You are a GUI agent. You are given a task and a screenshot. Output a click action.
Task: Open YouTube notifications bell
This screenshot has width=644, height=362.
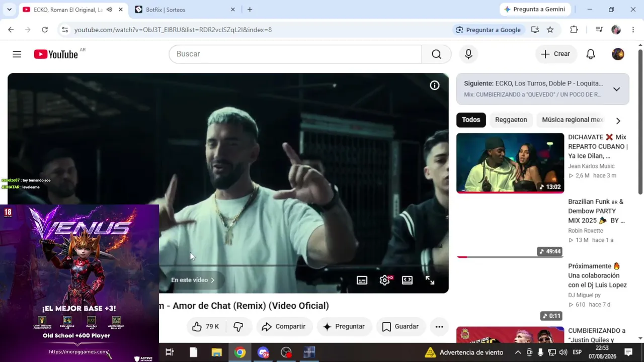tap(591, 54)
